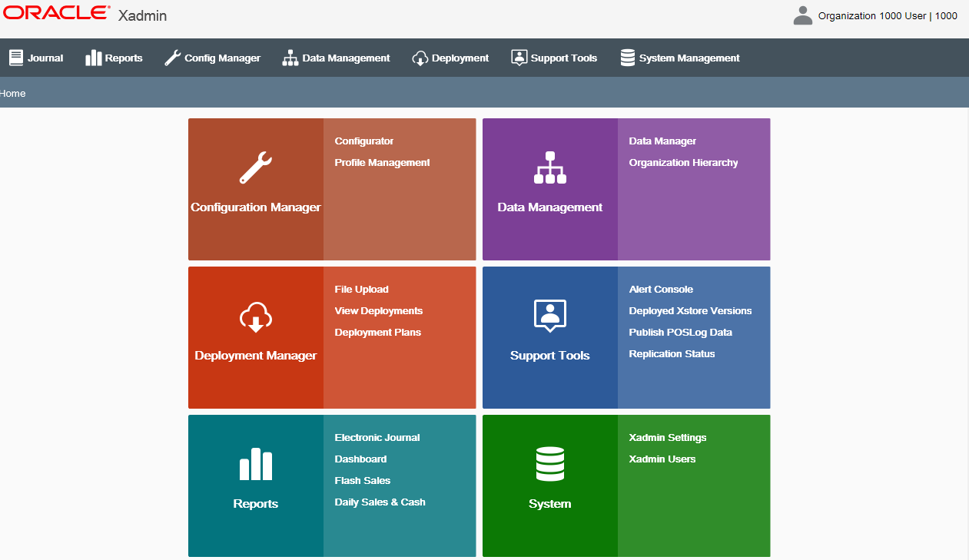Open the Dashboard link

(360, 459)
